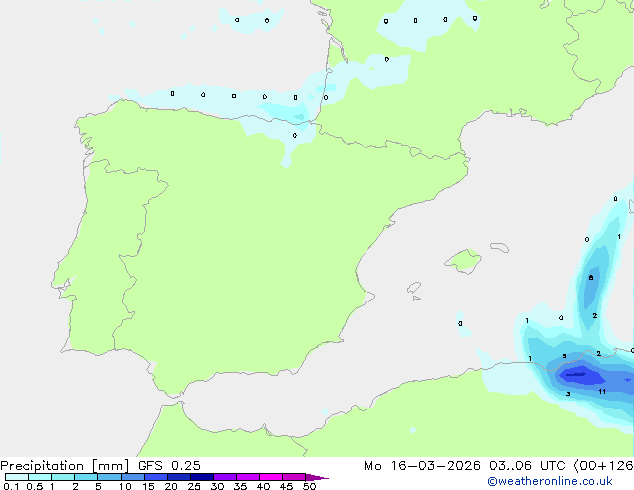Click the '0.1' legend scale label
Viewport: 634px width, 490px height.
(x=11, y=486)
